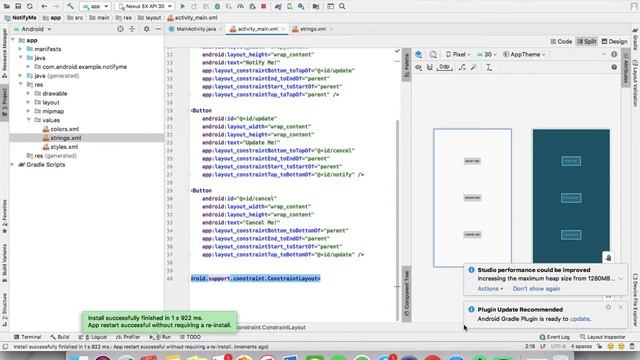Toggle autoconnect magnet icon
640x360 pixels.
pos(430,67)
